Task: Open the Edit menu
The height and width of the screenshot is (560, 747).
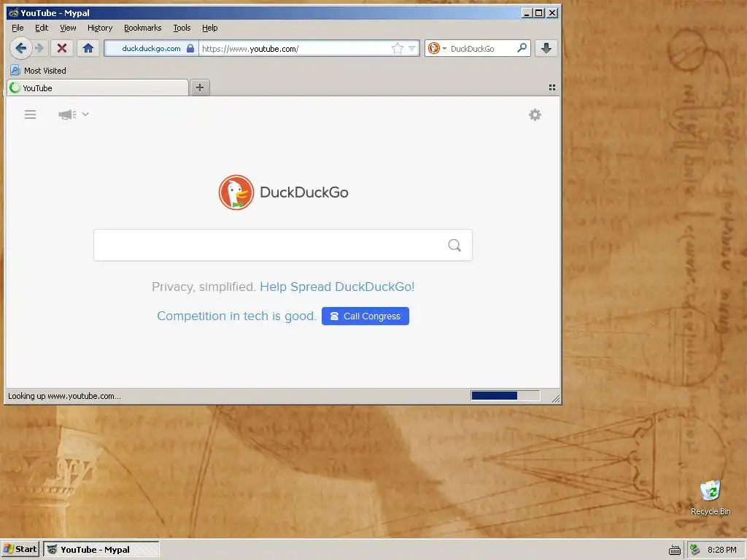Action: tap(42, 28)
